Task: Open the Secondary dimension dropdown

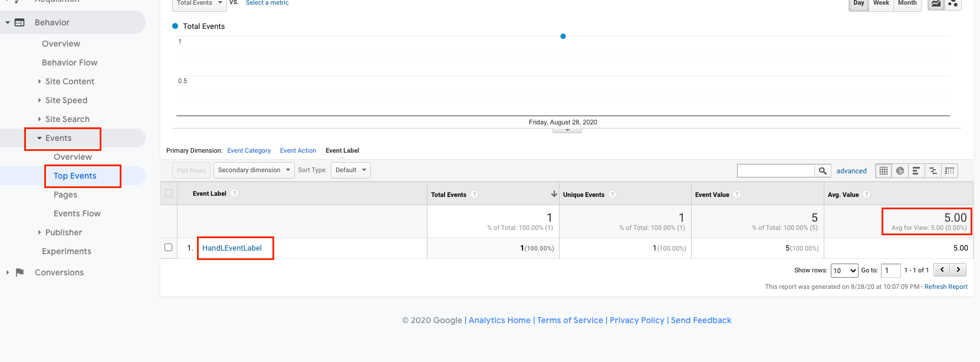Action: click(x=254, y=170)
